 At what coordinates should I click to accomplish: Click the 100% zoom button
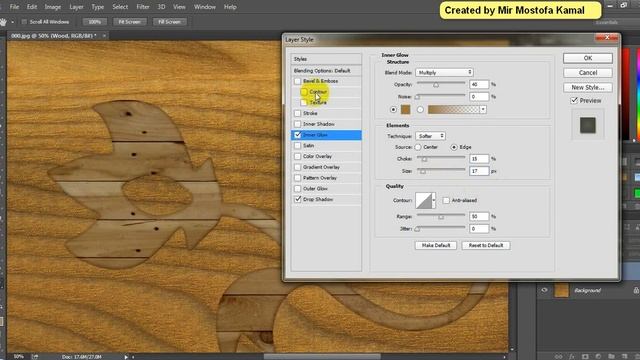[95, 22]
